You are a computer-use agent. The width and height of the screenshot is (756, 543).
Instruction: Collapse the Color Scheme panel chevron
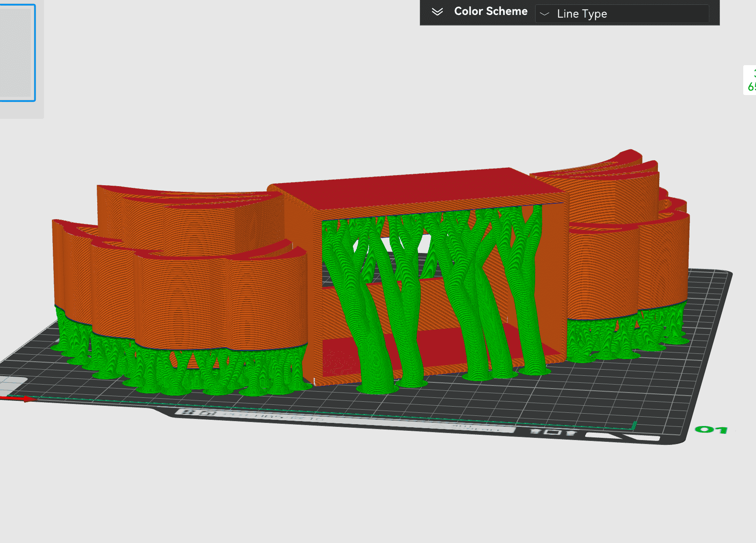pos(437,12)
